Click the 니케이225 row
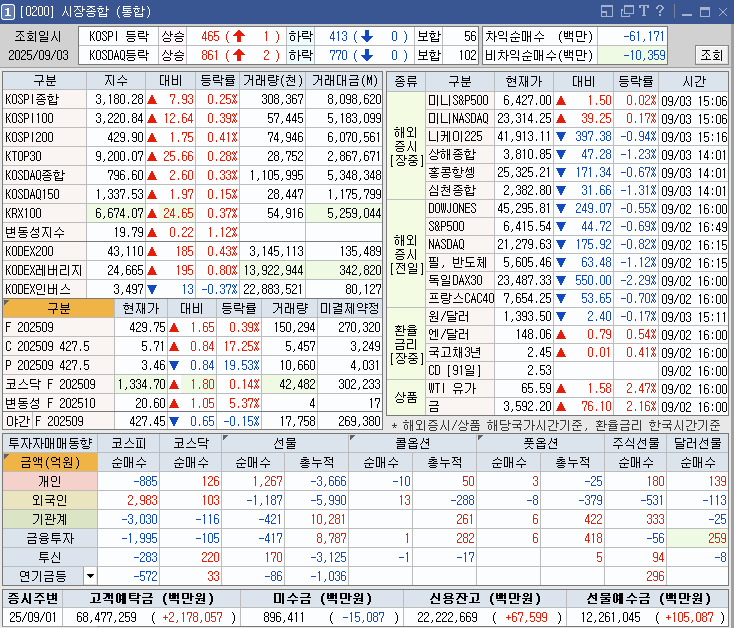The width and height of the screenshot is (734, 628). 577,136
